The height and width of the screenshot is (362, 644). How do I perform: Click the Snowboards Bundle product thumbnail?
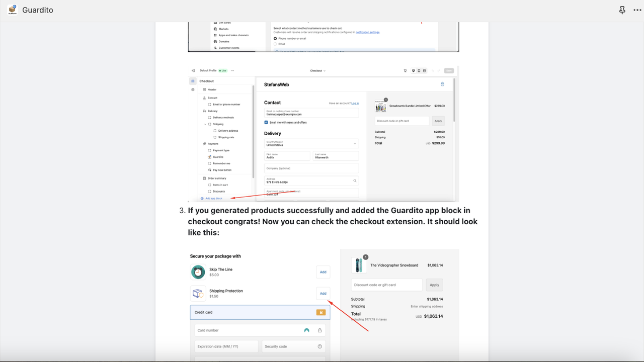pos(380,106)
